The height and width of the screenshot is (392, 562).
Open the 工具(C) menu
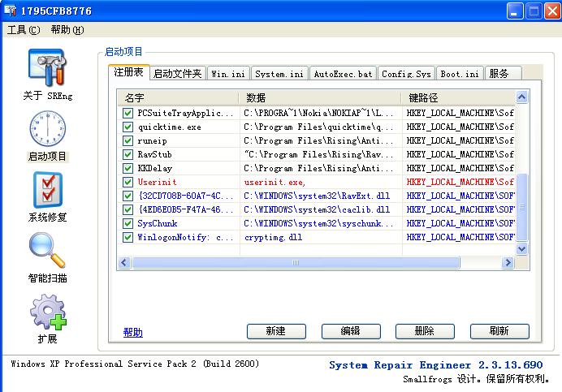[24, 30]
